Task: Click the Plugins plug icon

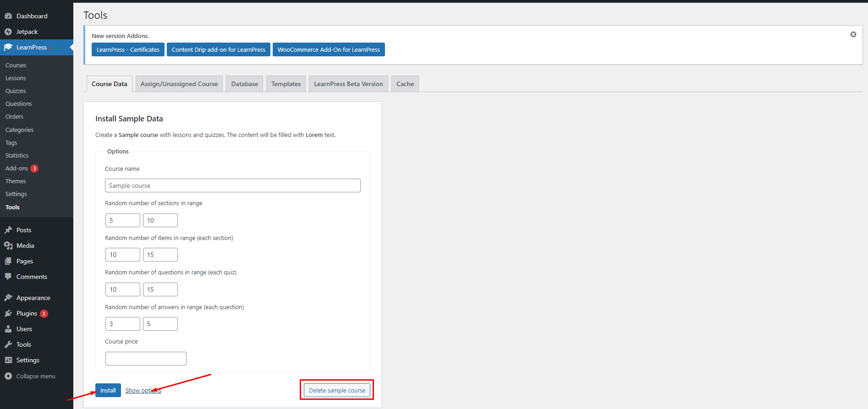Action: 8,313
